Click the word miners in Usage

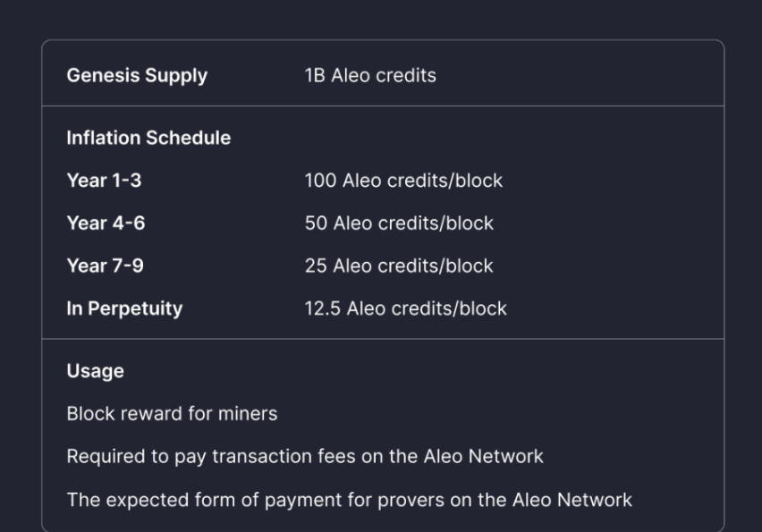pyautogui.click(x=248, y=414)
